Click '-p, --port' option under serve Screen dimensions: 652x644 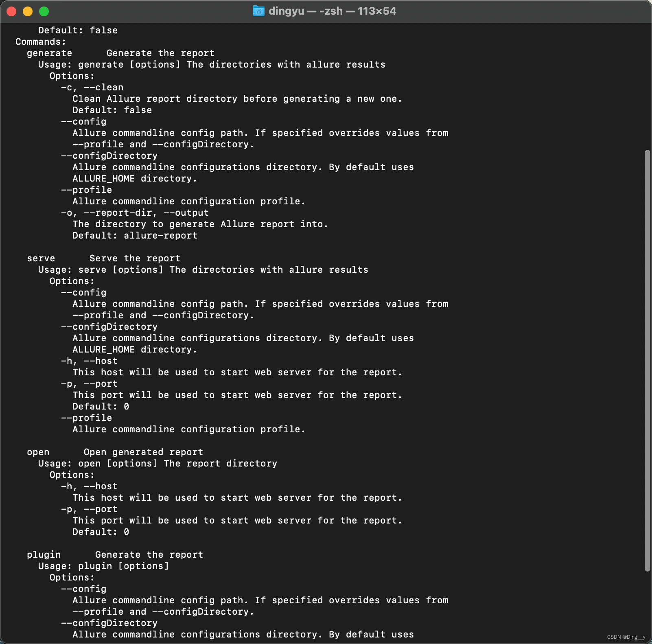(90, 384)
